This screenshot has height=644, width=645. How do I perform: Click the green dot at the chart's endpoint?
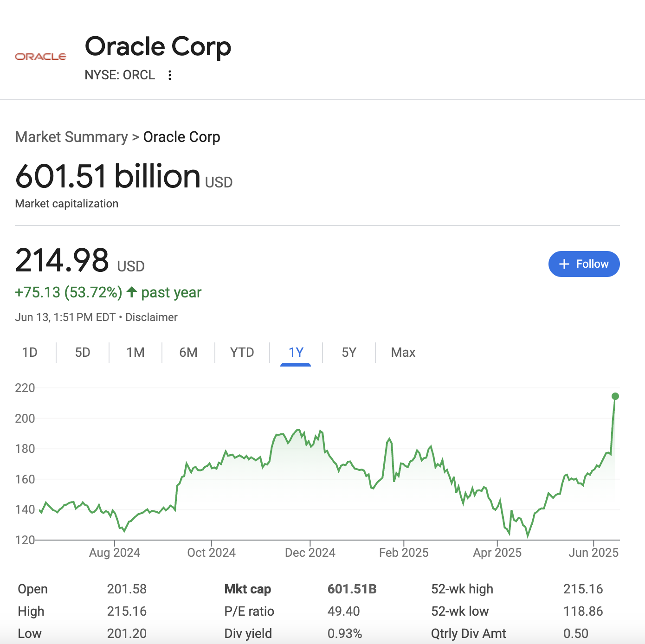click(x=615, y=396)
